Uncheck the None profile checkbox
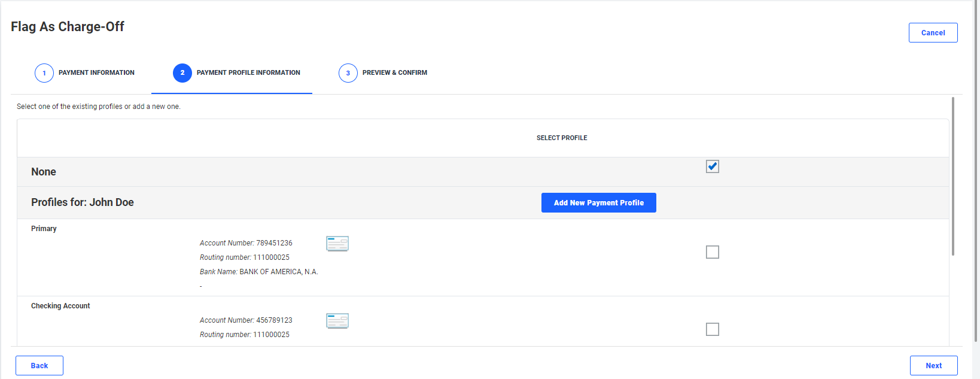980x379 pixels. pos(713,166)
